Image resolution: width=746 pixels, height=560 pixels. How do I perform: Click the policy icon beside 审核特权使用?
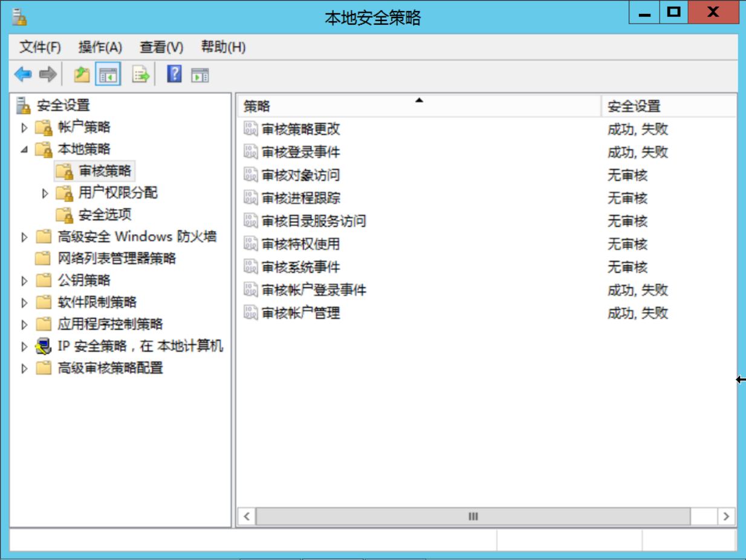250,244
